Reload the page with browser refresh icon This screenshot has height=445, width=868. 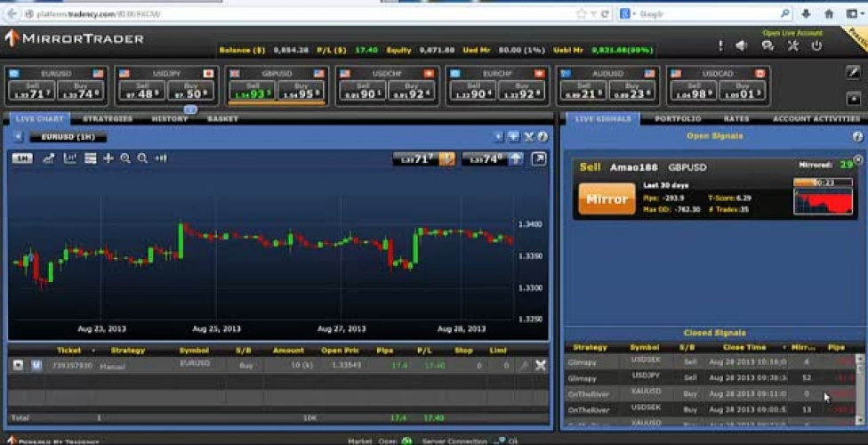point(605,14)
